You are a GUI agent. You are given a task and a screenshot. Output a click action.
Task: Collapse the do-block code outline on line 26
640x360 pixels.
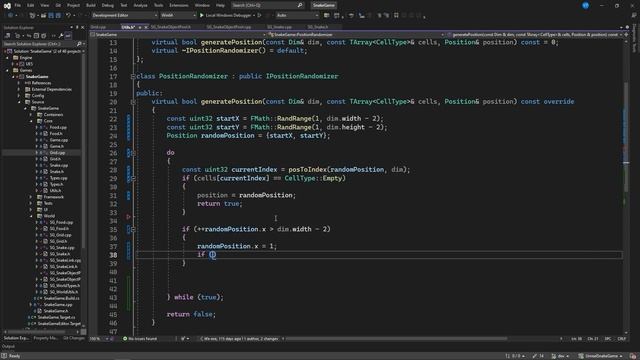(133, 153)
